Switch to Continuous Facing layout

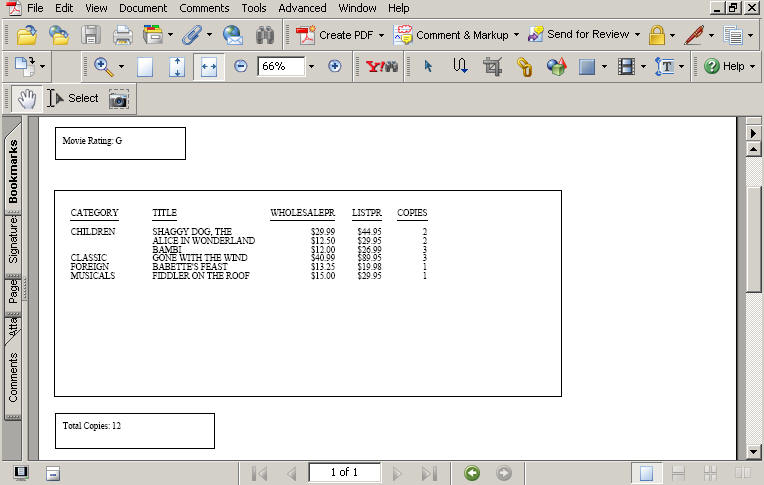[710, 473]
